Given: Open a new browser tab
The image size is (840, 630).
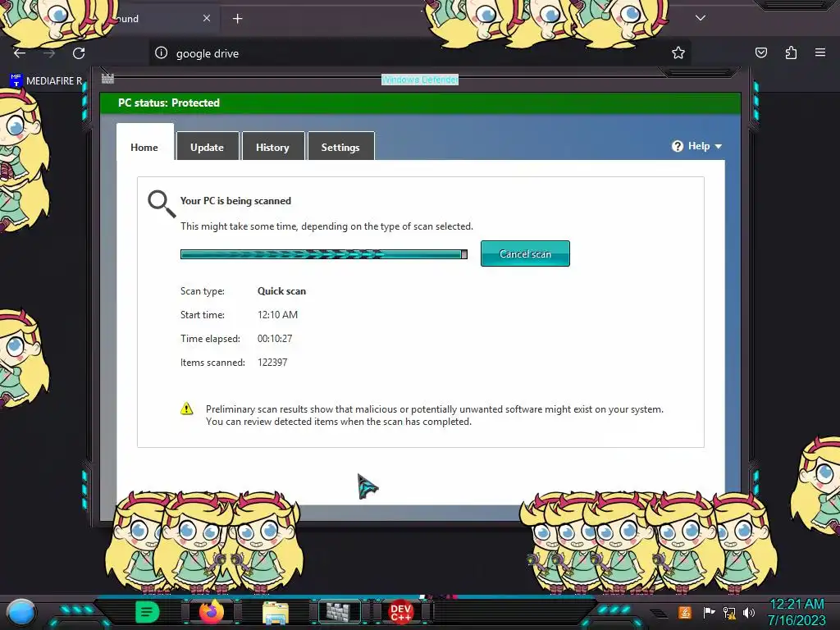Looking at the screenshot, I should (x=237, y=19).
